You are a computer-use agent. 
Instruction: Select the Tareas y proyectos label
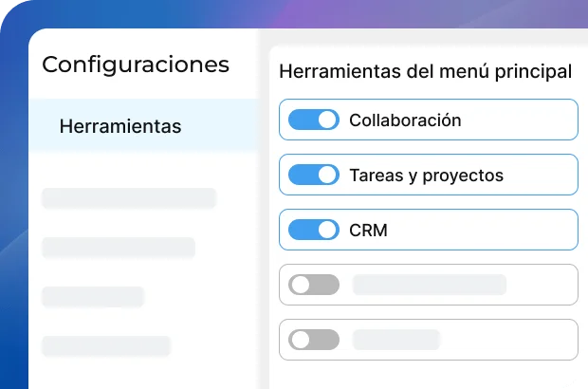pos(426,176)
